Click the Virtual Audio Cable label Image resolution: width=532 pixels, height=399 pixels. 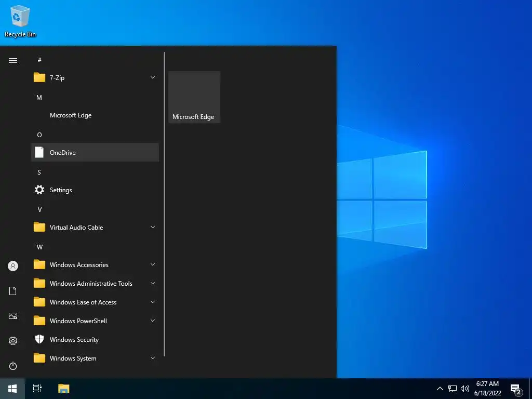coord(76,228)
